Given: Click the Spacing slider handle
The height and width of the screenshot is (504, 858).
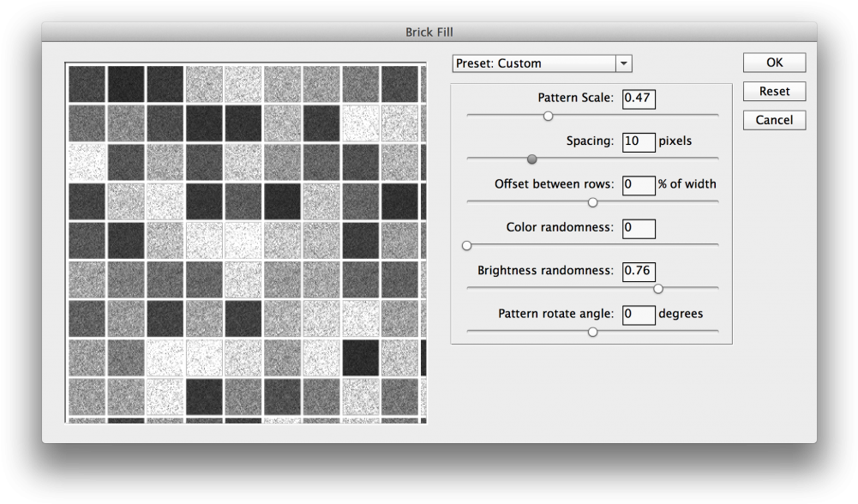Looking at the screenshot, I should tap(531, 159).
